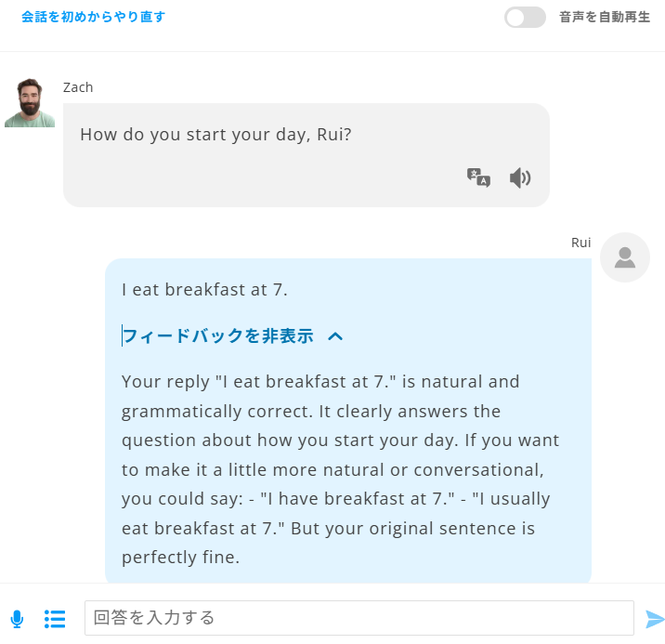665x644 pixels.
Task: Click Rui's gray avatar icon
Action: (x=624, y=257)
